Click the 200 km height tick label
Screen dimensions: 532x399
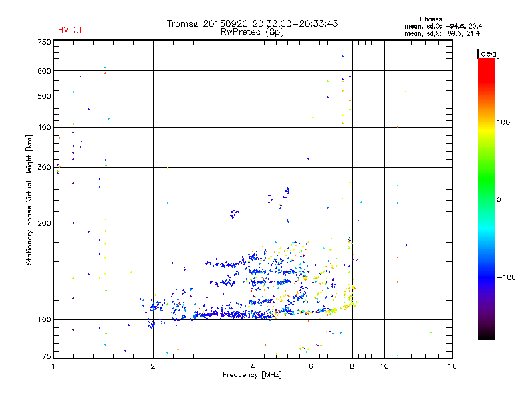[44, 223]
